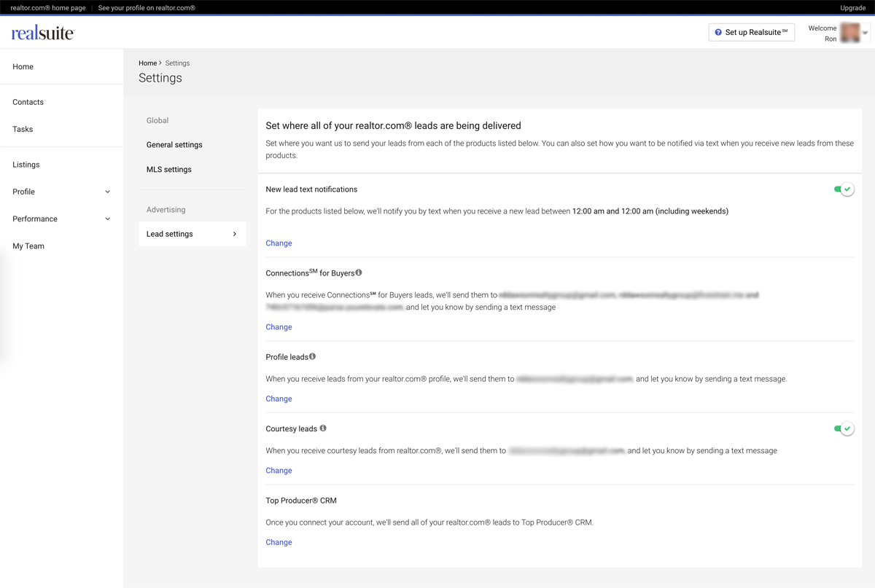Open info icon next to Connections for Buyers

click(359, 273)
